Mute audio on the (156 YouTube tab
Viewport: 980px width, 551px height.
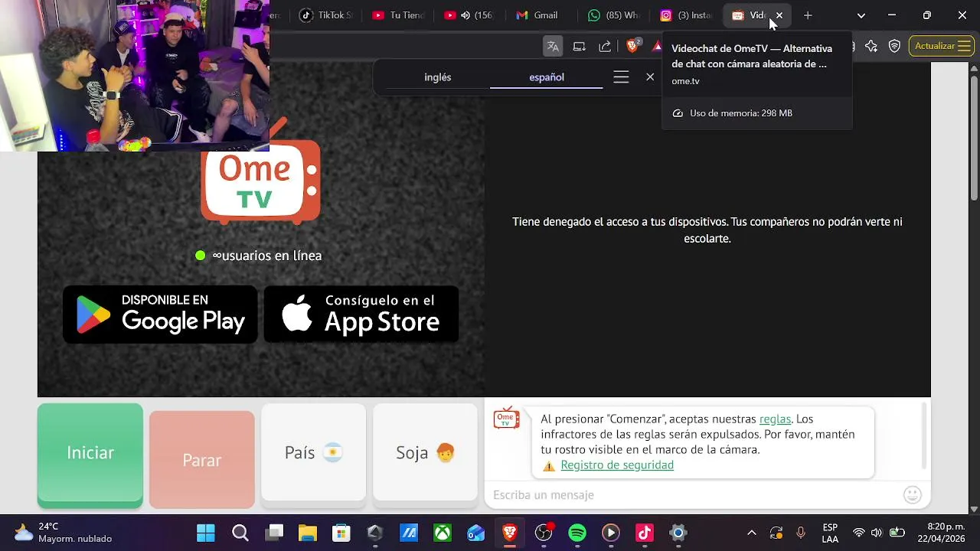pyautogui.click(x=465, y=15)
